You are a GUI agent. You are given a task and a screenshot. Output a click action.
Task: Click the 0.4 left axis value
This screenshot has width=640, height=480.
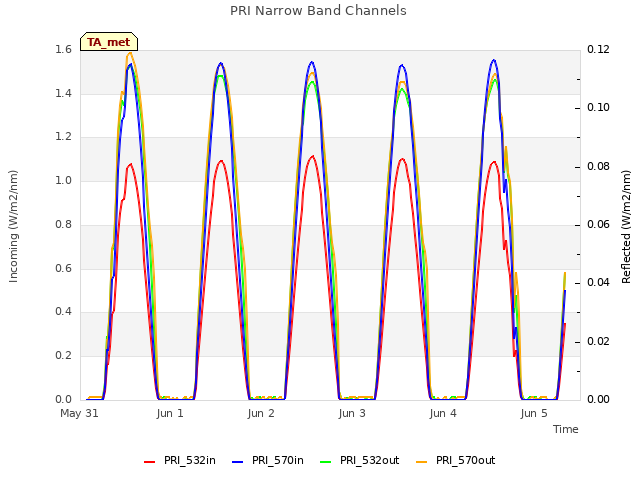[x=64, y=311]
